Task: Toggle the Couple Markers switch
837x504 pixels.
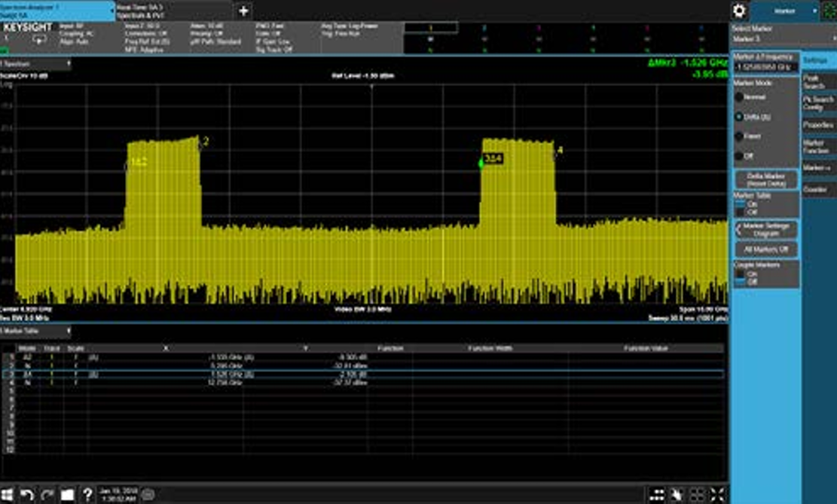Action: [x=740, y=278]
